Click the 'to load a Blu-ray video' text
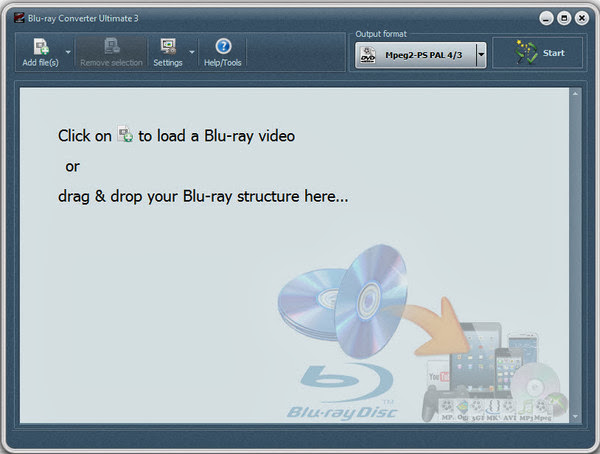Viewport: 600px width, 454px height. pyautogui.click(x=217, y=136)
